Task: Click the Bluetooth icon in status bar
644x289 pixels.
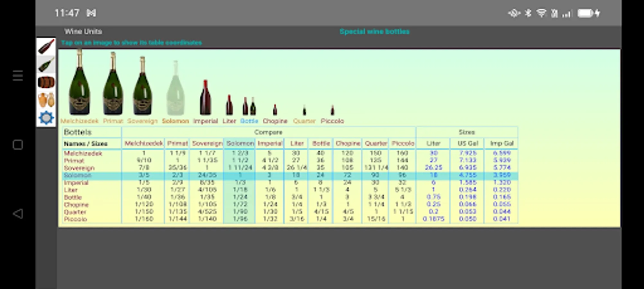Action: click(528, 13)
